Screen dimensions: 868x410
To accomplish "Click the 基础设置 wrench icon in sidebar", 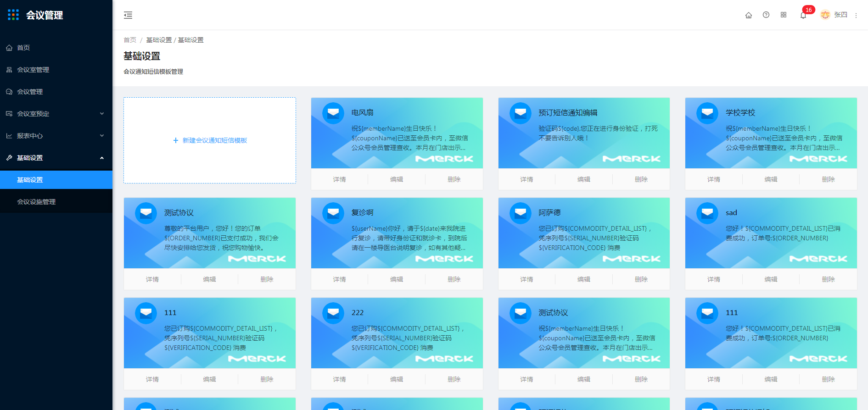I will [x=9, y=158].
